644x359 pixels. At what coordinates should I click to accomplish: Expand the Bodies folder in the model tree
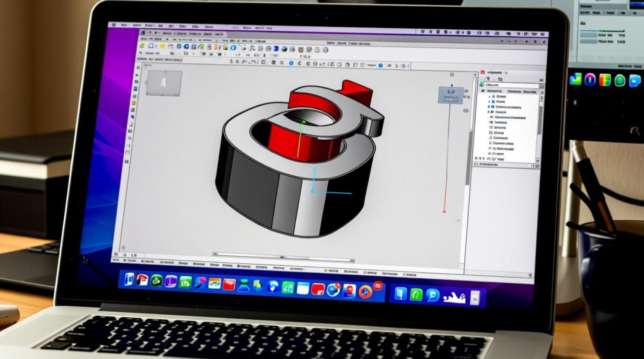pos(488,102)
